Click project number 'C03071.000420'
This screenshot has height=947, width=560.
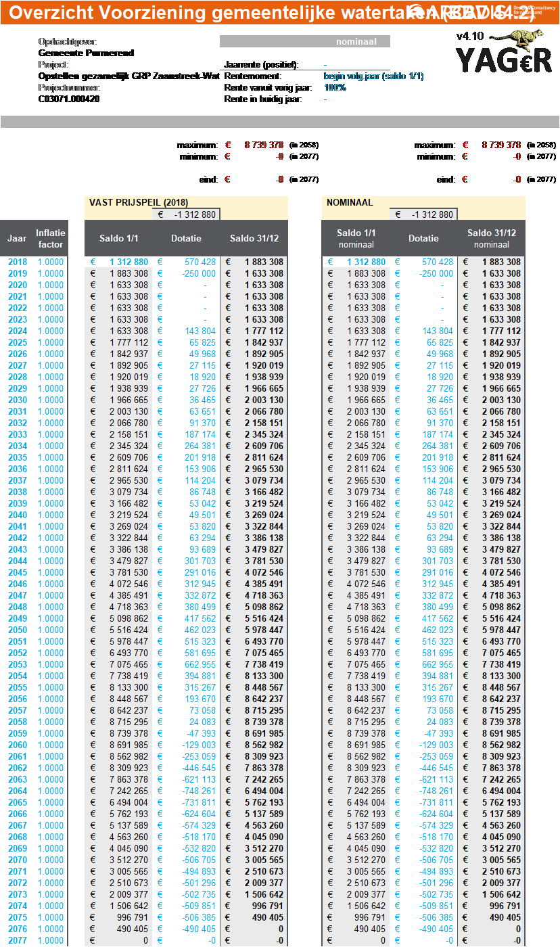coord(69,99)
